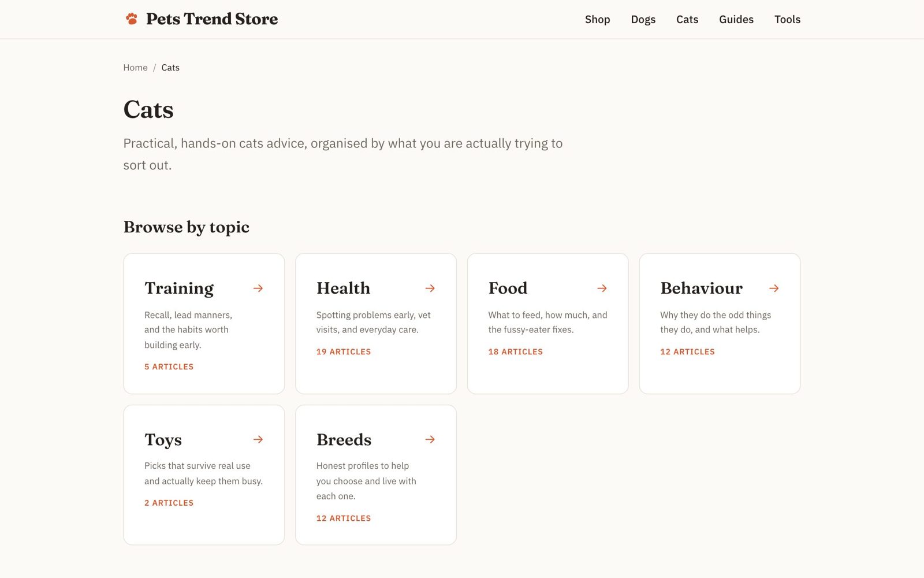Click the 18 Articles label under Food
This screenshot has height=578, width=924.
(x=515, y=351)
